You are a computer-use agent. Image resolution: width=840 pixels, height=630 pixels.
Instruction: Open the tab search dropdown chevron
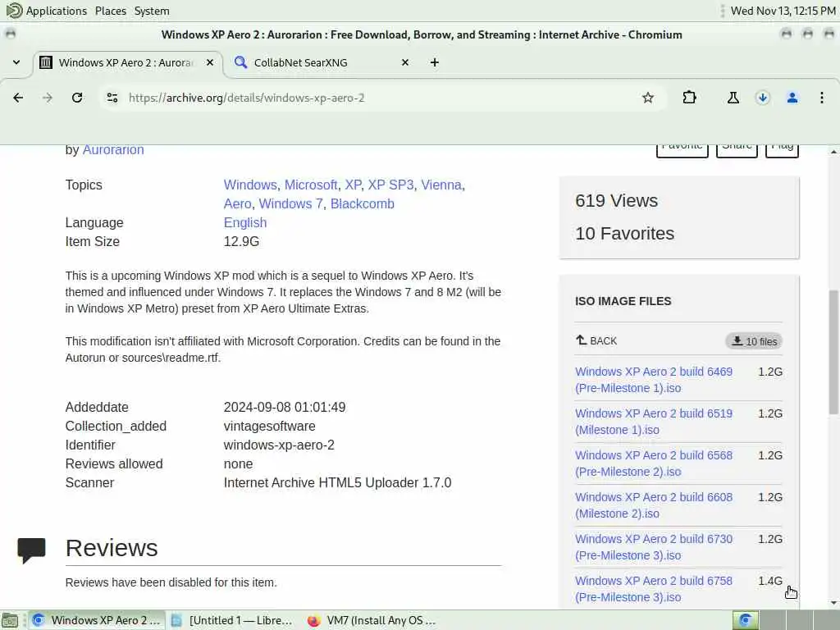(x=16, y=62)
